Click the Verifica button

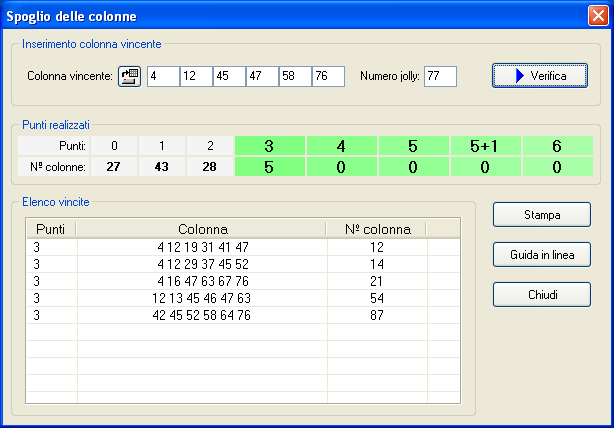pos(540,76)
